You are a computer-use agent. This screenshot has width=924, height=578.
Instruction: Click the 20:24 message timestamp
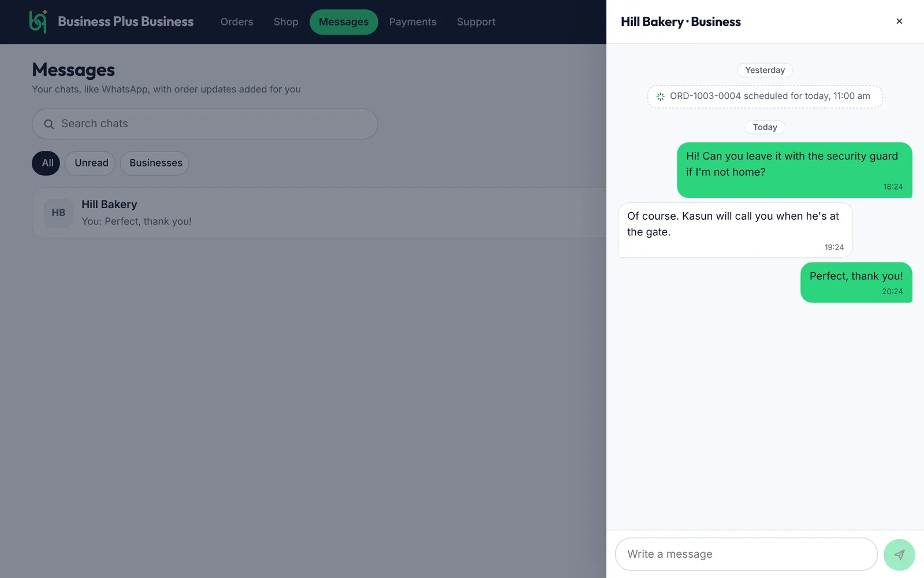pos(892,291)
